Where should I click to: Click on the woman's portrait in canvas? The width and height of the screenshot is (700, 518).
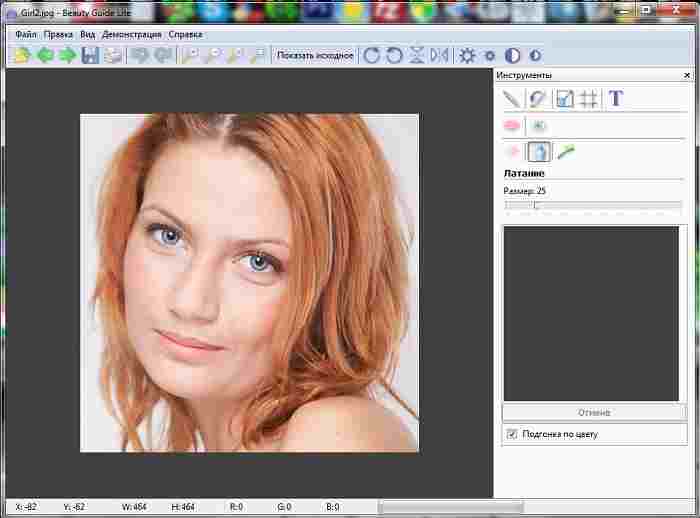pos(249,283)
